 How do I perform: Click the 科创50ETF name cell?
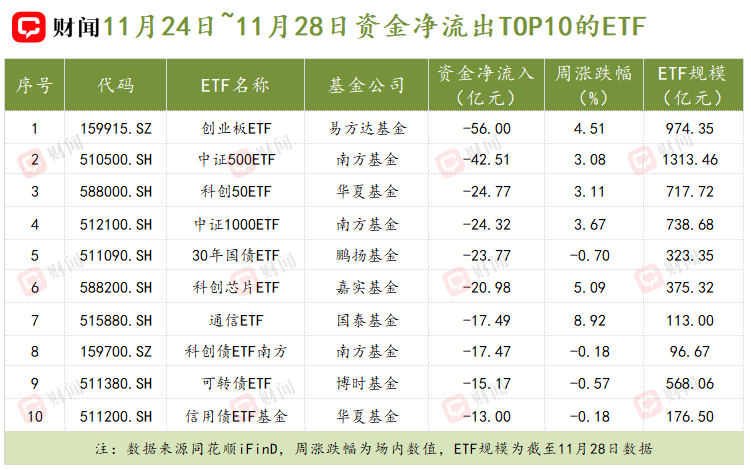(x=236, y=192)
